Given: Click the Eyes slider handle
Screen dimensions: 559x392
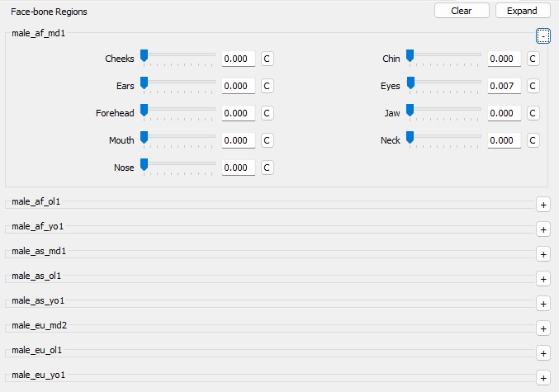Looking at the screenshot, I should (410, 83).
